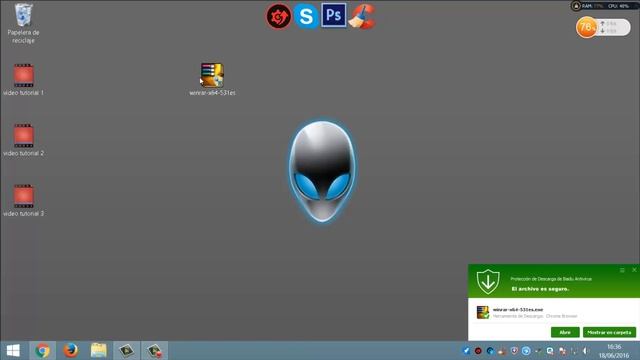Viewport: 640px width, 360px height.
Task: Click the dark blue circular arrow tray icon
Action: (x=490, y=351)
